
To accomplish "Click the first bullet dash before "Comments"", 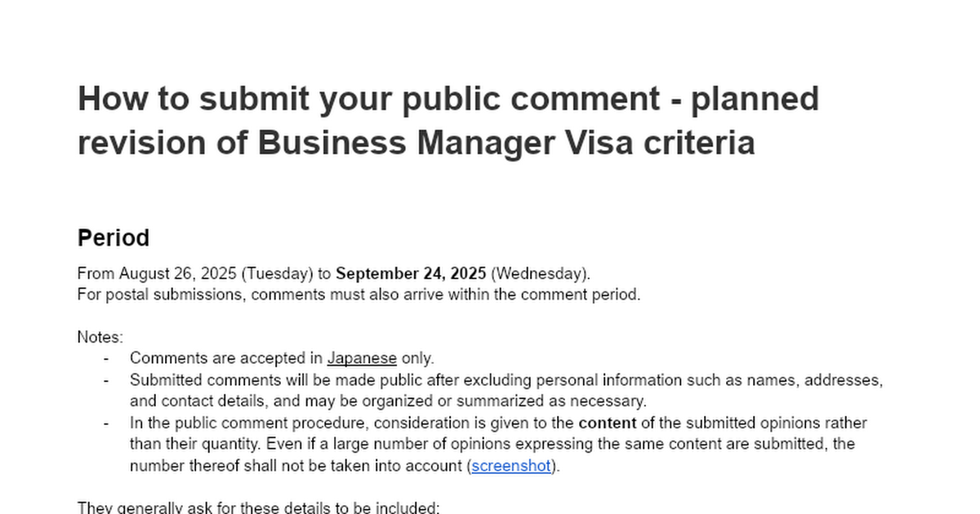I will 106,358.
